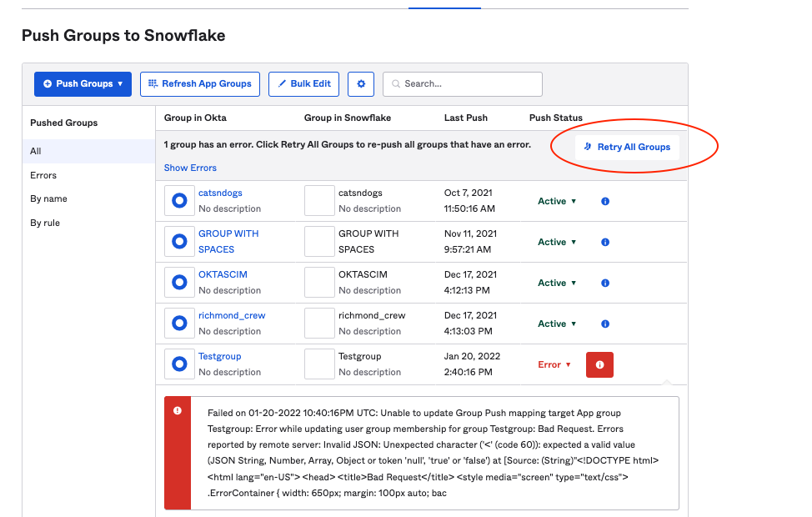Open the gear settings icon on the toolbar
Image resolution: width=812 pixels, height=517 pixels.
click(x=361, y=83)
